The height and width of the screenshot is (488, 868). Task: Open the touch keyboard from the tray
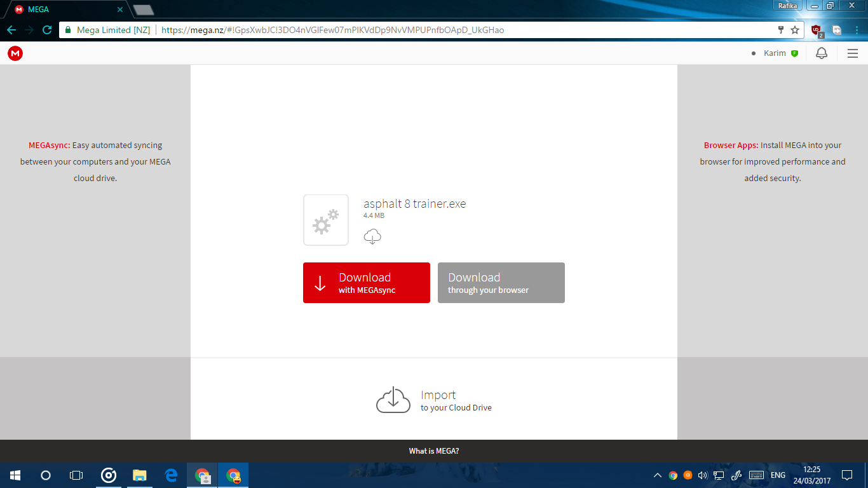coord(756,475)
